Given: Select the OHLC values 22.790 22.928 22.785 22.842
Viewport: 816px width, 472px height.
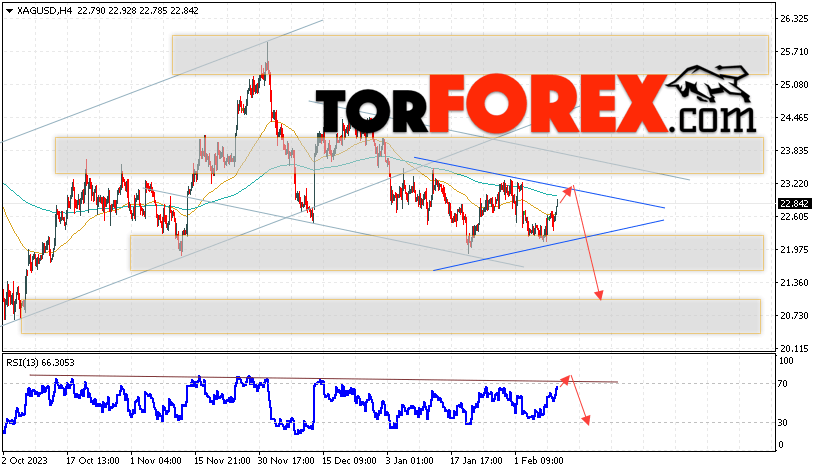Looking at the screenshot, I should [x=138, y=10].
